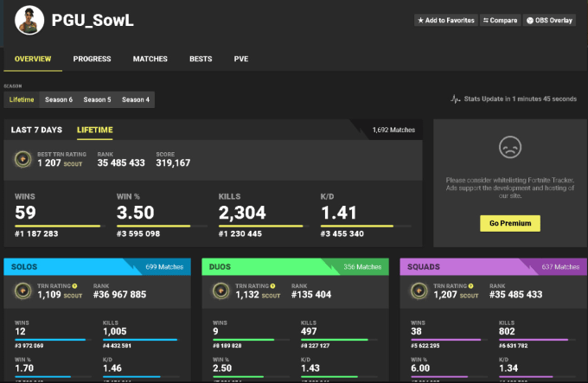Click the 356 Matches label in Duos

(362, 267)
